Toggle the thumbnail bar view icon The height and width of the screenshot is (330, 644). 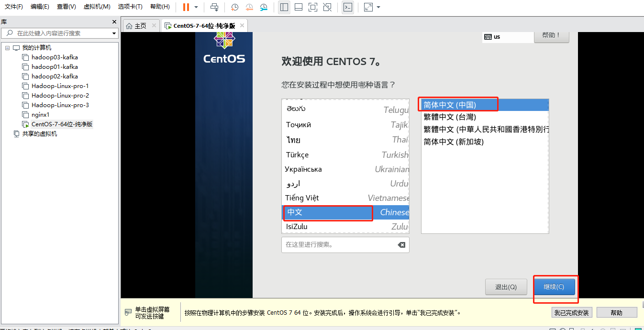298,7
